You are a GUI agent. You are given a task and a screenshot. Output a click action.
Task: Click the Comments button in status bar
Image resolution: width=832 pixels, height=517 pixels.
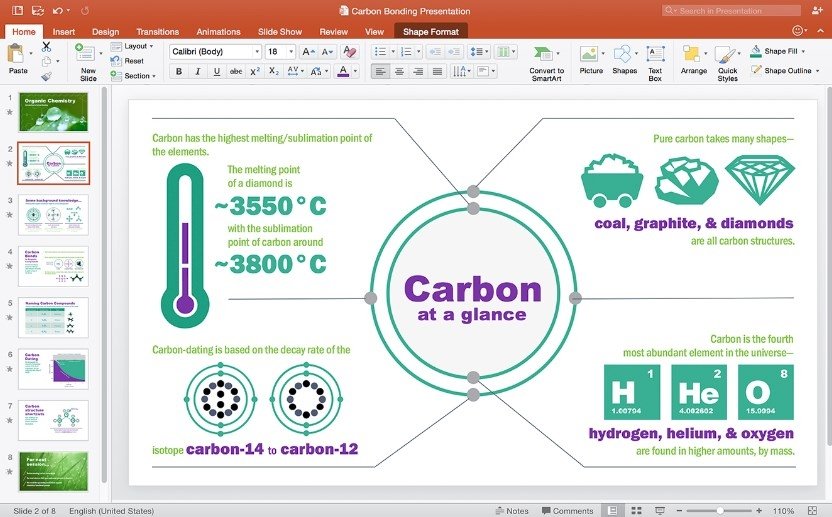point(568,511)
